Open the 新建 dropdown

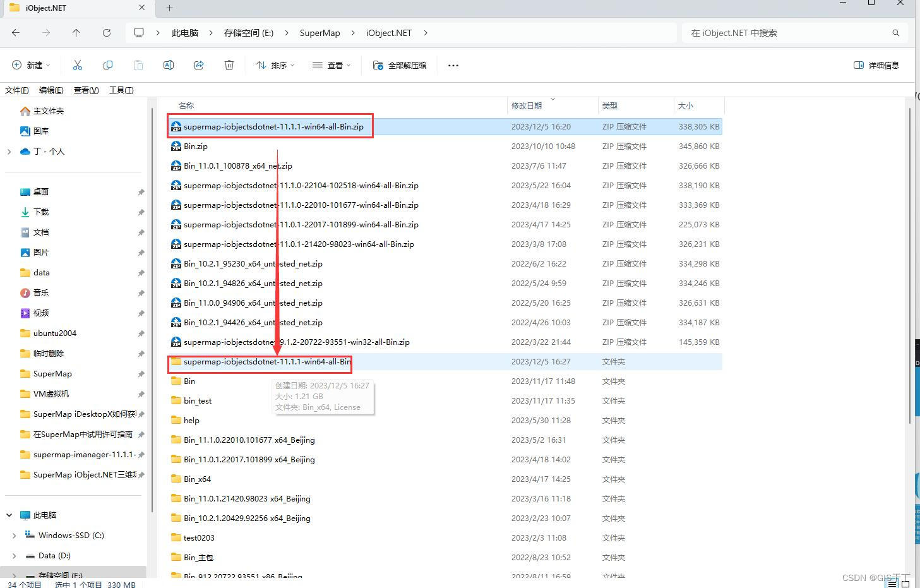coord(31,65)
